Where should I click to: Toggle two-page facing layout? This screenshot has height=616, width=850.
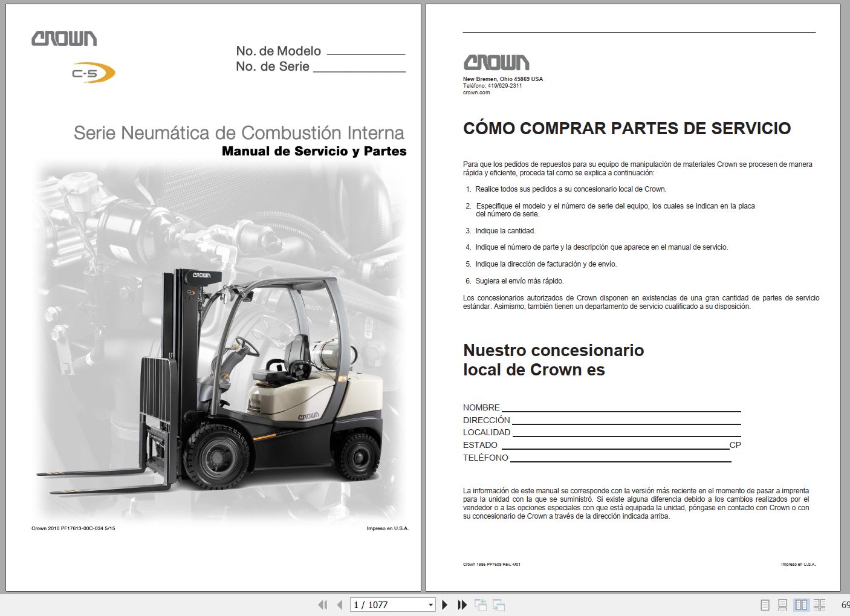click(801, 605)
